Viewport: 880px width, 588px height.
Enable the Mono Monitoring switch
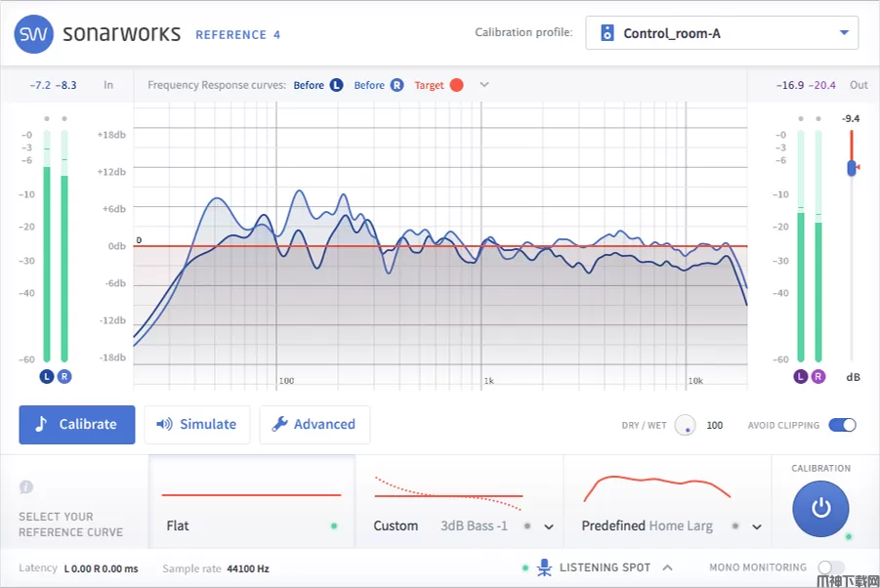click(830, 567)
